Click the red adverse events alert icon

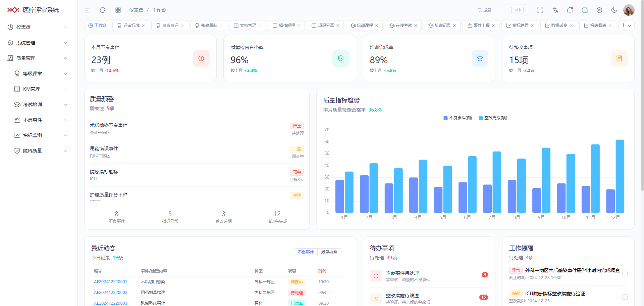(x=201, y=58)
